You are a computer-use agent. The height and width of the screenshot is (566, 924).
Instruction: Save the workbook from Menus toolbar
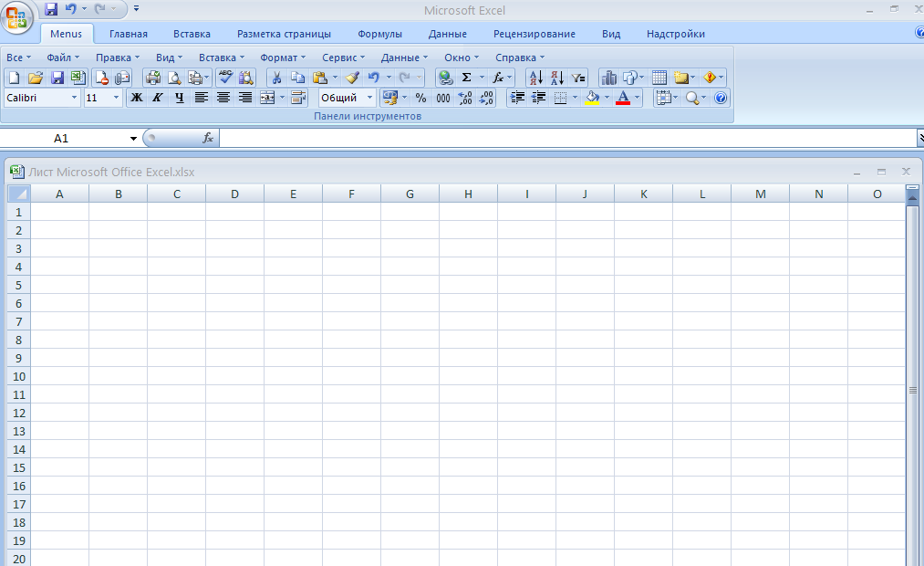57,78
